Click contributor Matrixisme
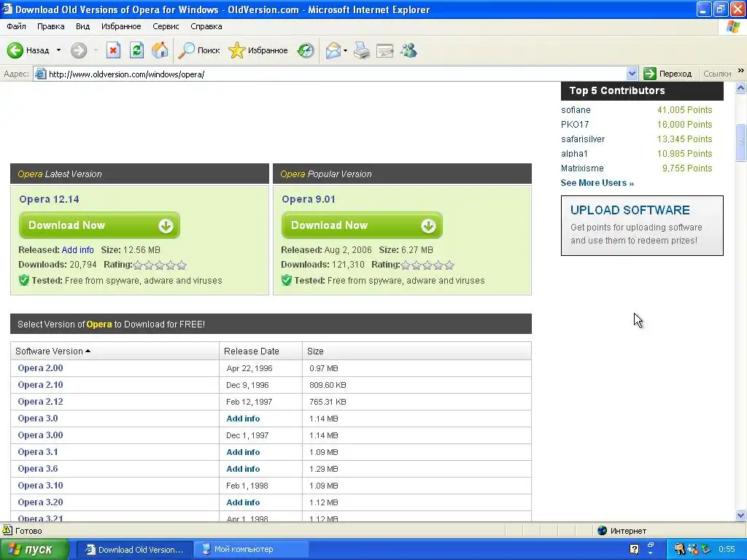The width and height of the screenshot is (747, 560). [582, 168]
